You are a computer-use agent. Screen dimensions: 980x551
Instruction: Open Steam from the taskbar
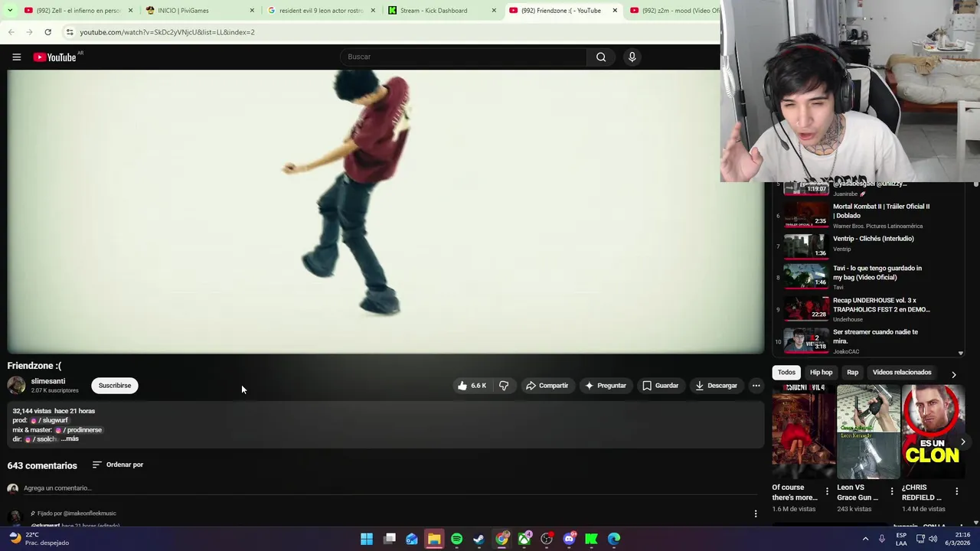[x=479, y=539]
